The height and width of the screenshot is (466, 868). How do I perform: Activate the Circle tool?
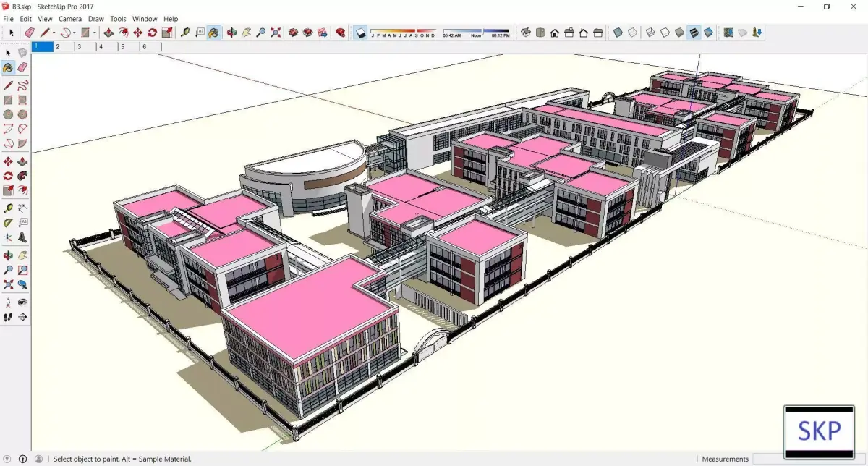click(x=8, y=114)
